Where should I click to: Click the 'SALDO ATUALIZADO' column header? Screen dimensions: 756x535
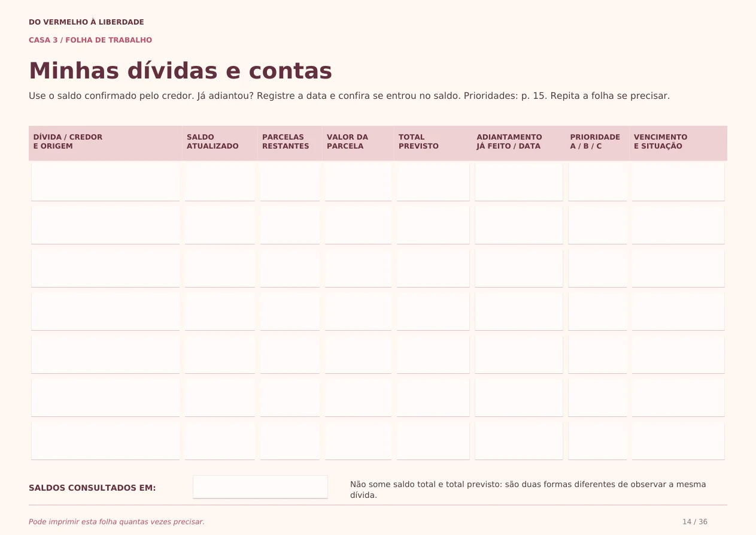pos(220,143)
